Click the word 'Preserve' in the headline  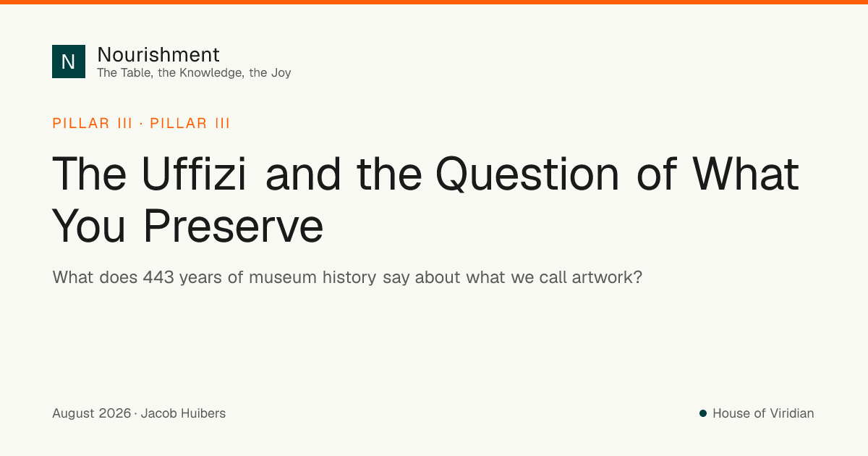point(233,225)
